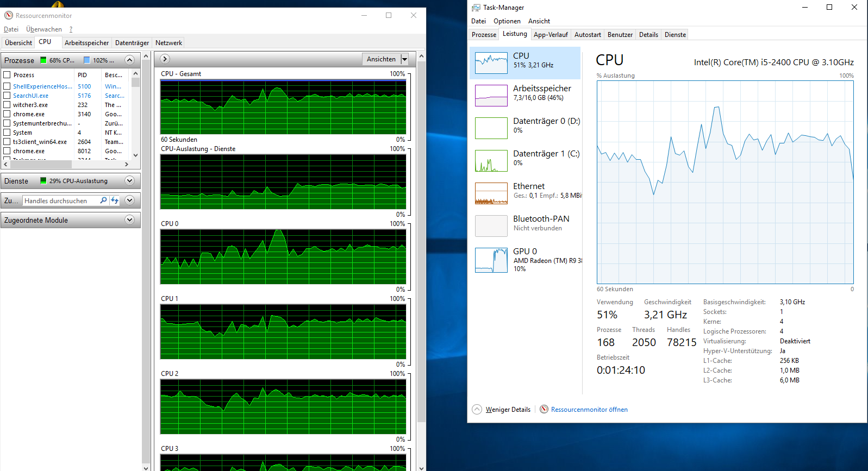The width and height of the screenshot is (868, 471).
Task: Open Datei menu in Ressourcenmonitor
Action: (11, 29)
